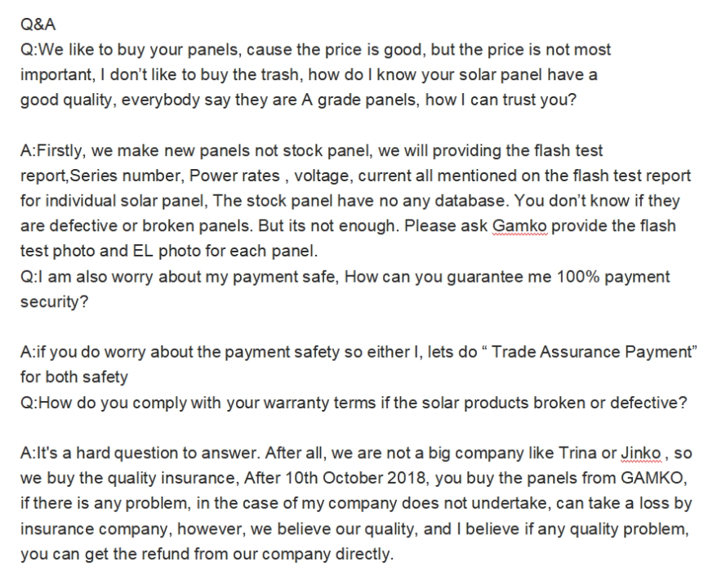The image size is (717, 588).
Task: Click the words for both safety
Action: click(74, 377)
